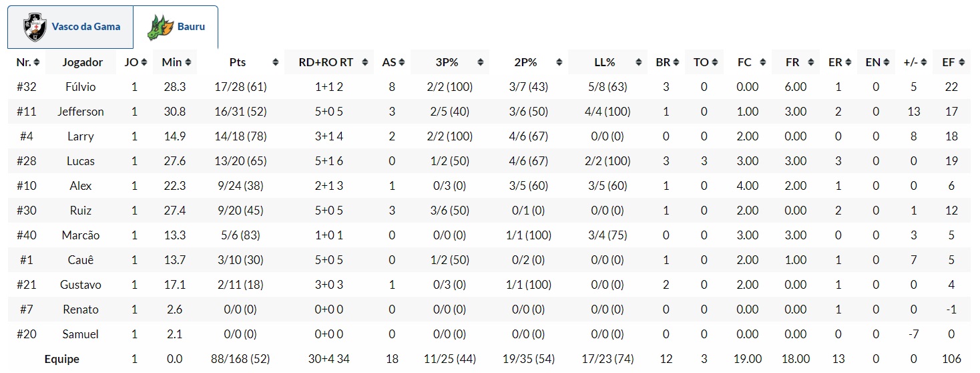Click sort arrows next to Min
This screenshot has height=373, width=980.
coord(188,62)
